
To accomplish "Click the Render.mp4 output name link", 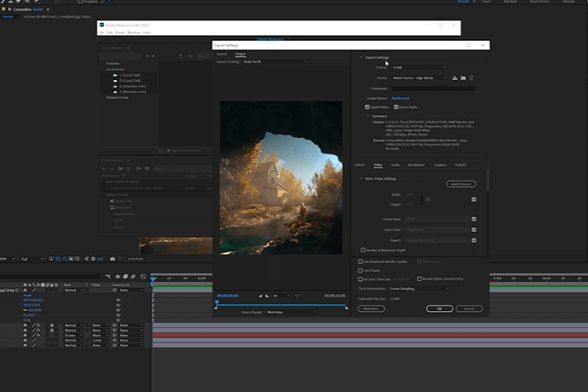I will point(400,98).
